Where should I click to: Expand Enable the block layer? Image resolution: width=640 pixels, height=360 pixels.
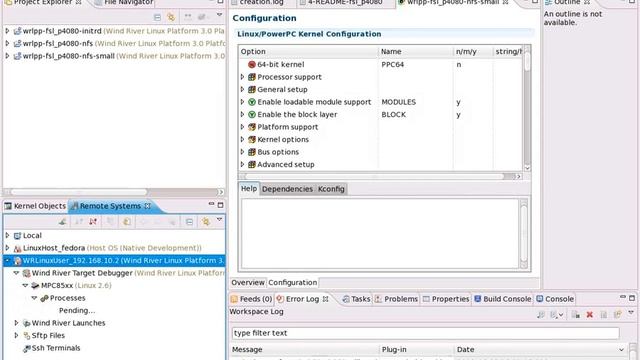[x=242, y=115]
